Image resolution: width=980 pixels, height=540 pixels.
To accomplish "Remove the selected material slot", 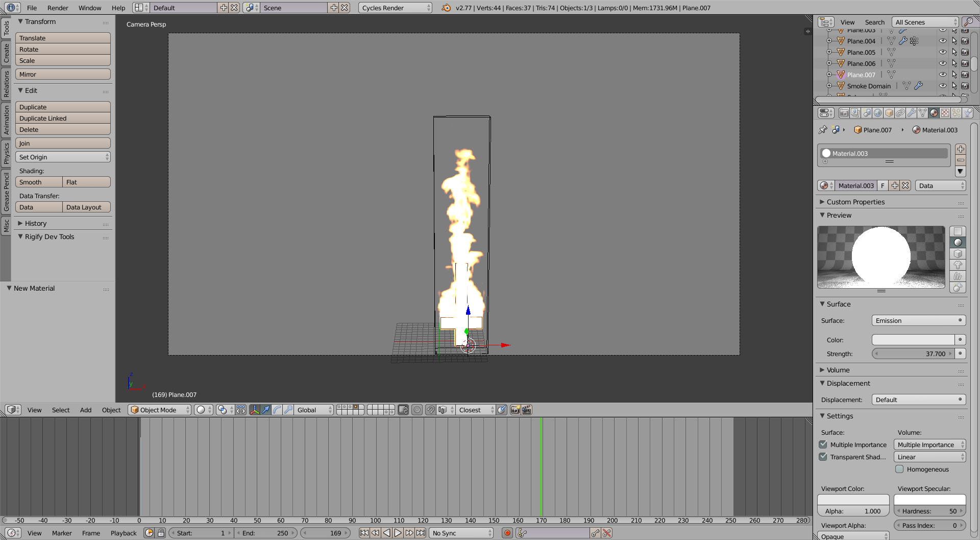I will click(961, 160).
